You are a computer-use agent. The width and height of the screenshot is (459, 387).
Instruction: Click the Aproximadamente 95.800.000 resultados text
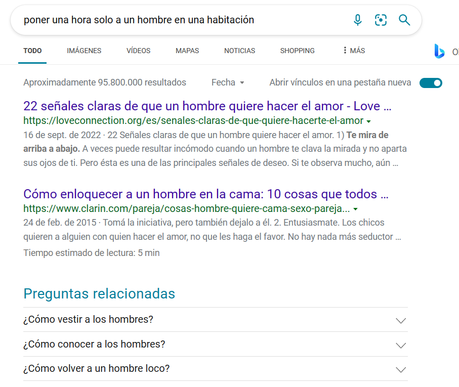point(105,82)
